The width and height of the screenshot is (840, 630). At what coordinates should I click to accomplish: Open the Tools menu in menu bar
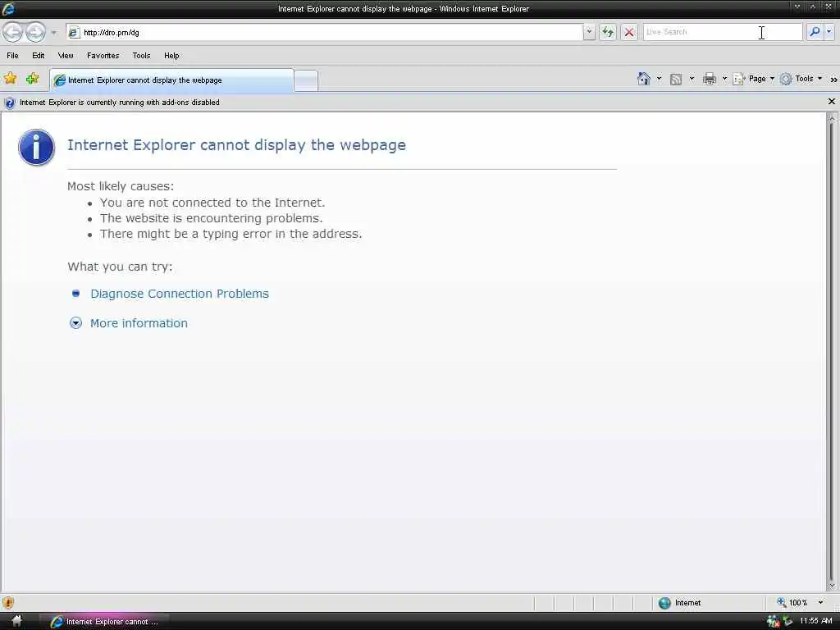[x=141, y=55]
